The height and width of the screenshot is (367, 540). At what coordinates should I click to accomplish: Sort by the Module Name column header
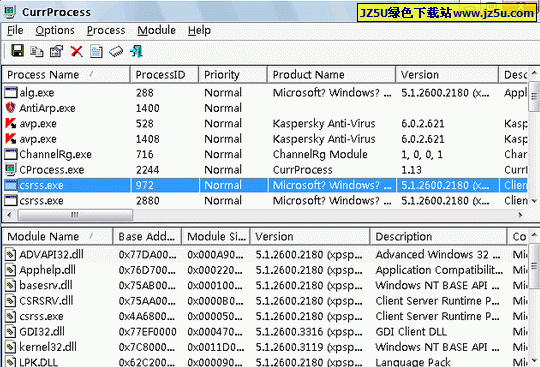(x=58, y=237)
